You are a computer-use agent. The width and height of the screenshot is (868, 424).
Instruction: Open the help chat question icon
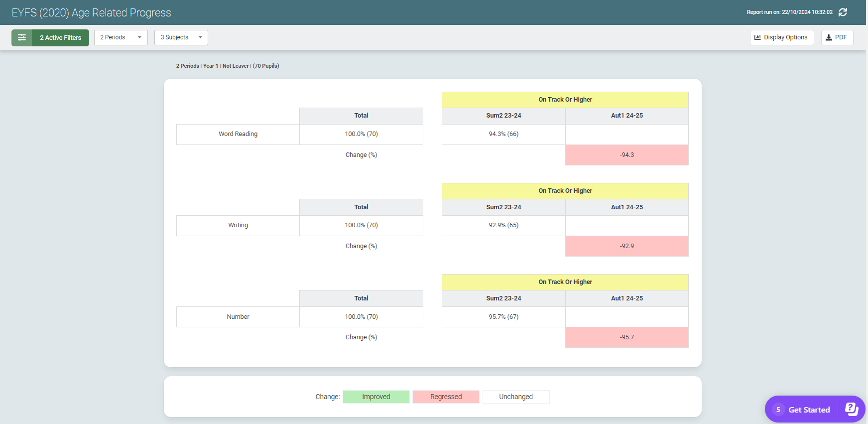pos(852,409)
